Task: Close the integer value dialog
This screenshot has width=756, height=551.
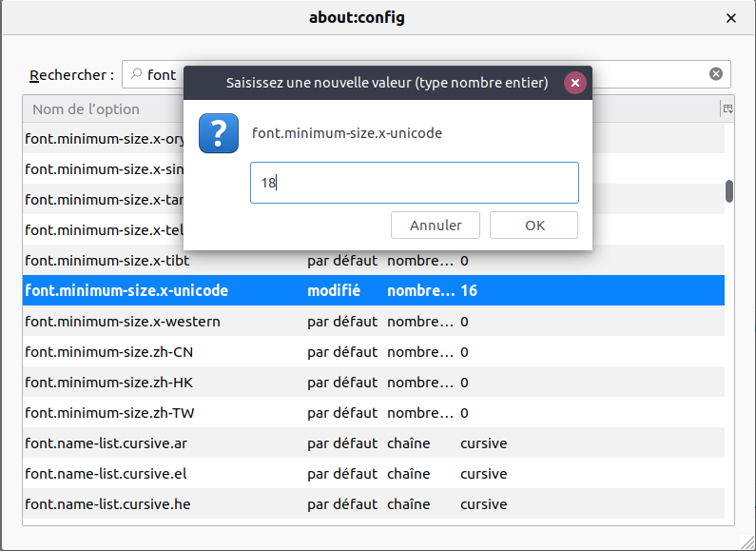Action: (574, 83)
